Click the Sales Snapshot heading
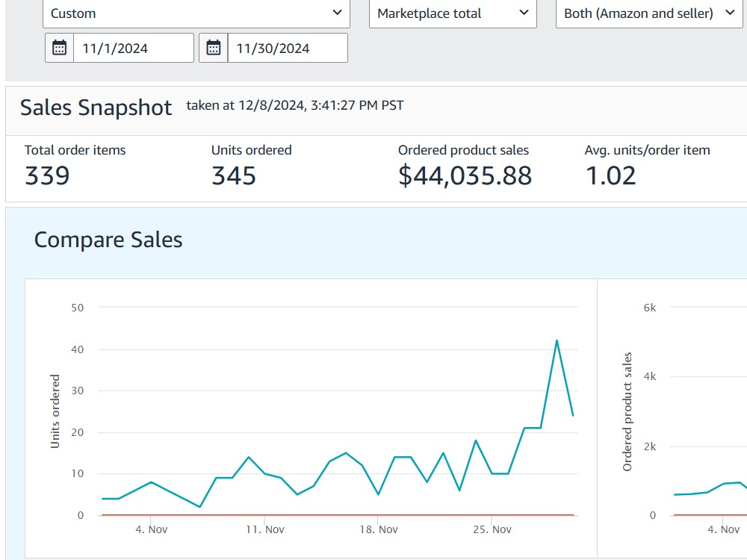747x560 pixels. pyautogui.click(x=96, y=108)
